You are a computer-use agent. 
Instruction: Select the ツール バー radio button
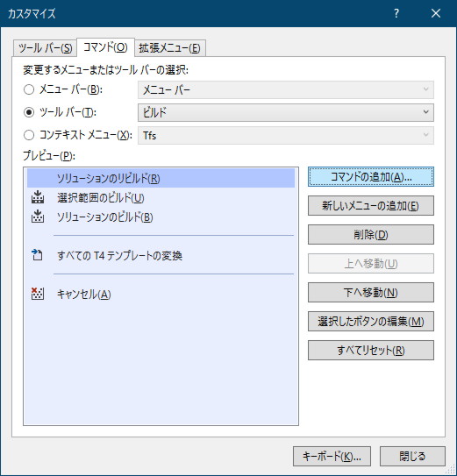[29, 112]
